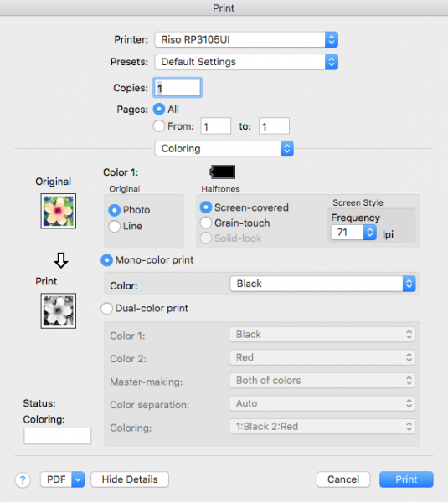Open the Printer selection popup

tap(246, 39)
